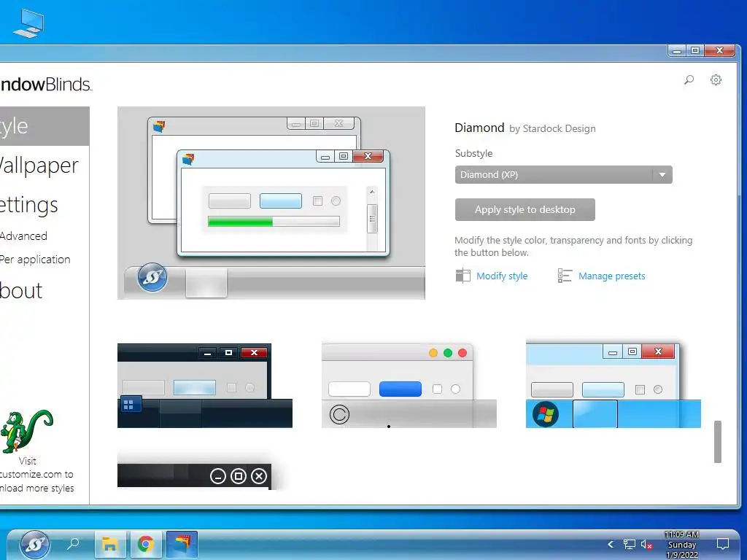747x560 pixels.
Task: Launch Google Chrome from the taskbar
Action: click(x=146, y=544)
